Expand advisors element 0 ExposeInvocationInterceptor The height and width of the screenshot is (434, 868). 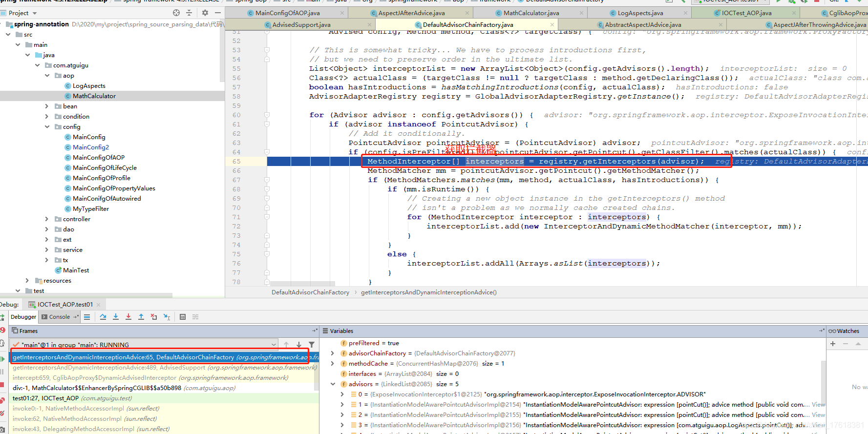click(x=342, y=394)
